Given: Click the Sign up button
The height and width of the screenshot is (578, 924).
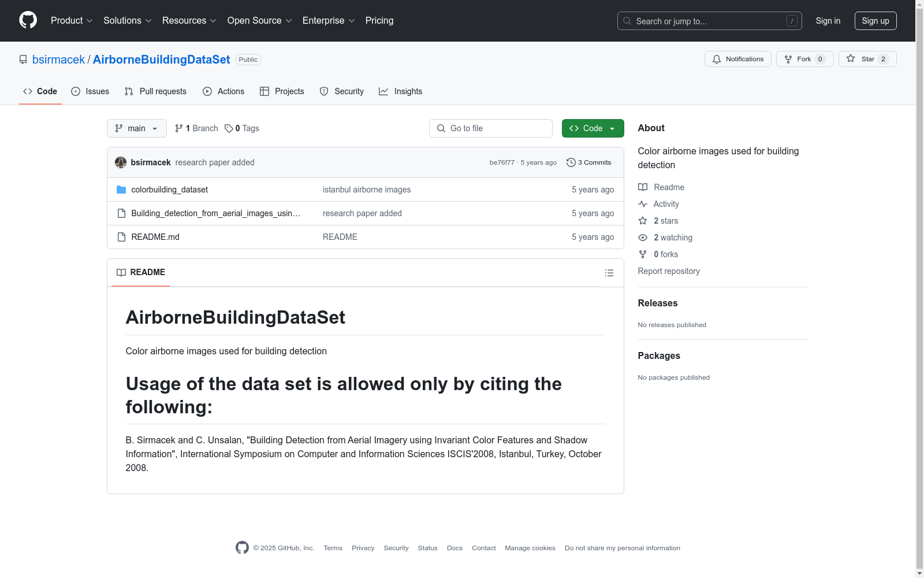Looking at the screenshot, I should click(875, 21).
